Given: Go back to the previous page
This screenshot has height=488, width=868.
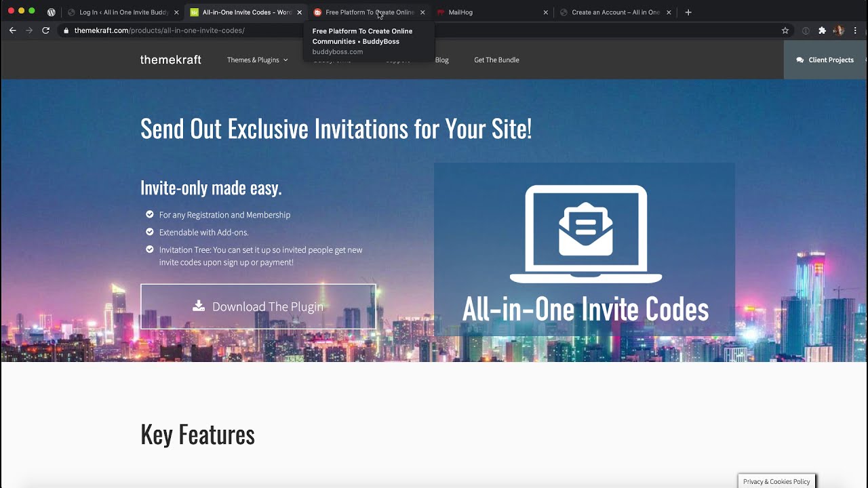Looking at the screenshot, I should tap(12, 30).
